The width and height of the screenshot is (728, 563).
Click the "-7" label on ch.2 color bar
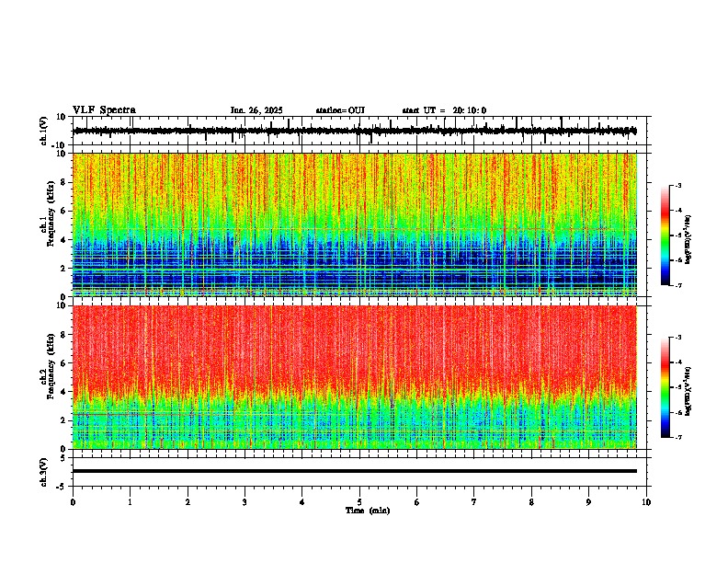[x=677, y=437]
